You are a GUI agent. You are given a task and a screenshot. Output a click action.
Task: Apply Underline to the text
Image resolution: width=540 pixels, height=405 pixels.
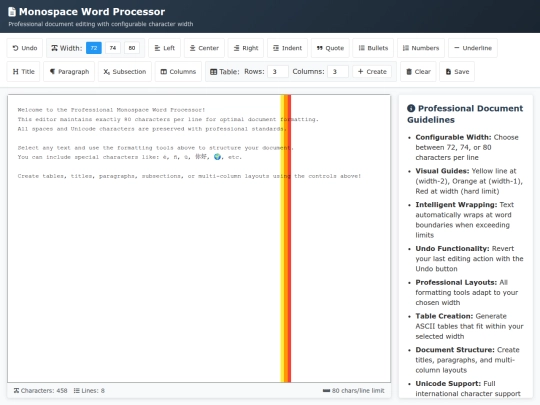click(x=473, y=48)
